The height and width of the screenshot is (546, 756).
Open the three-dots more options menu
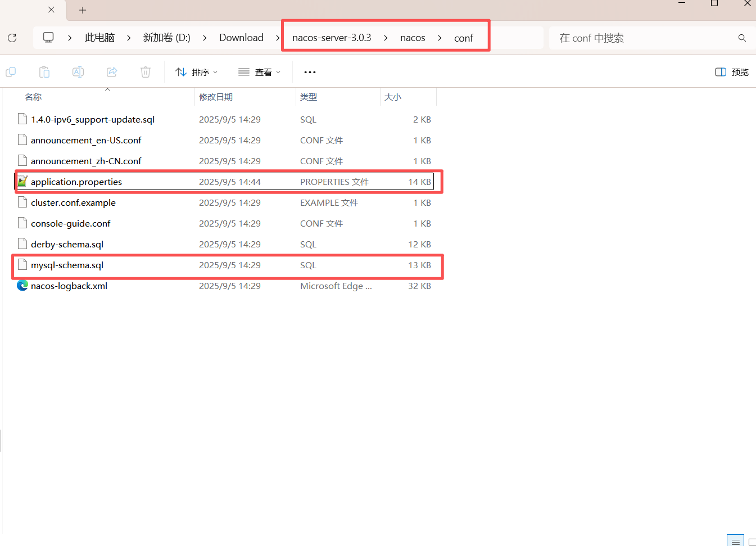click(x=310, y=72)
